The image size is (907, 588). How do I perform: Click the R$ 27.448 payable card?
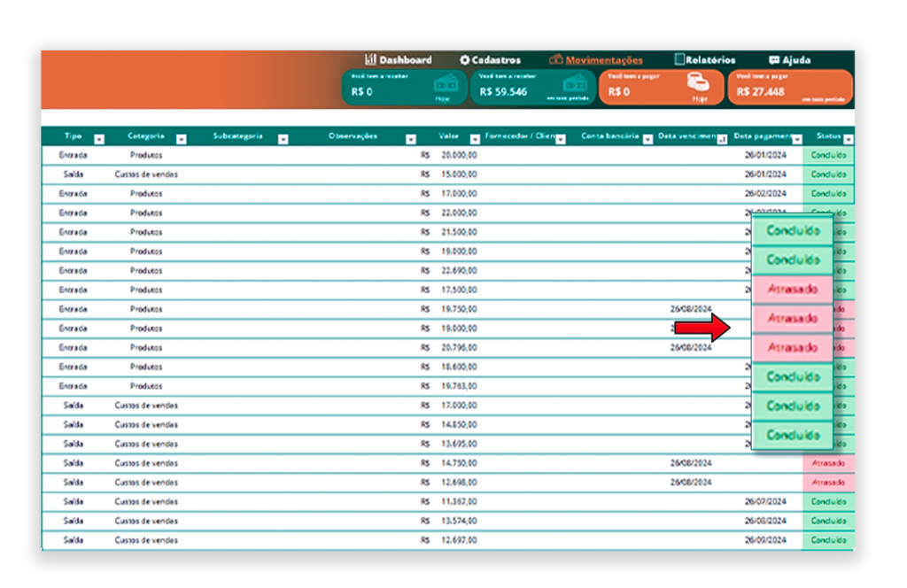point(790,88)
